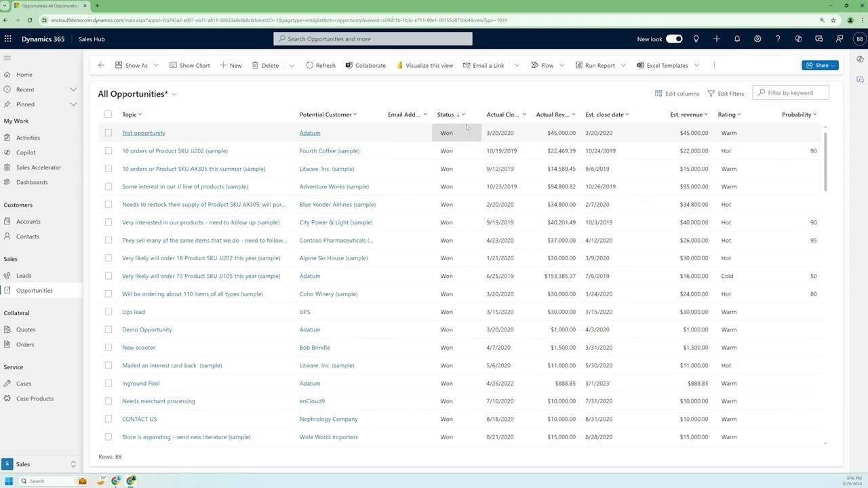The height and width of the screenshot is (488, 868).
Task: Click the Search Opportunities and more box
Action: tap(373, 39)
